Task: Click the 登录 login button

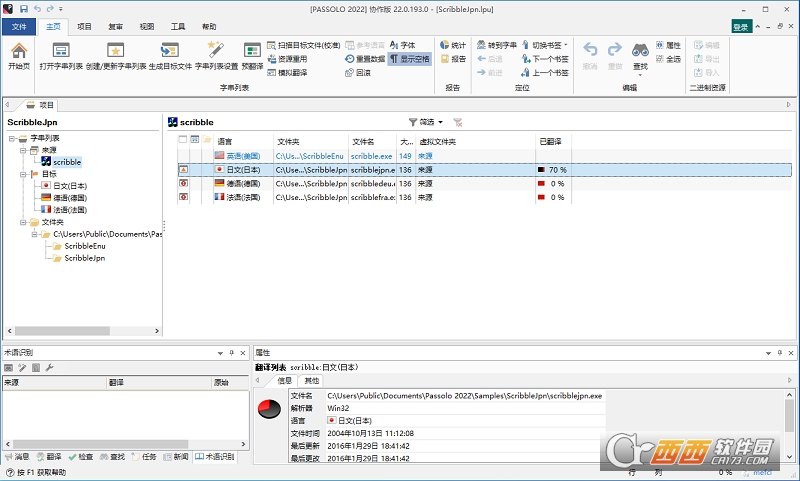Action: tap(741, 27)
